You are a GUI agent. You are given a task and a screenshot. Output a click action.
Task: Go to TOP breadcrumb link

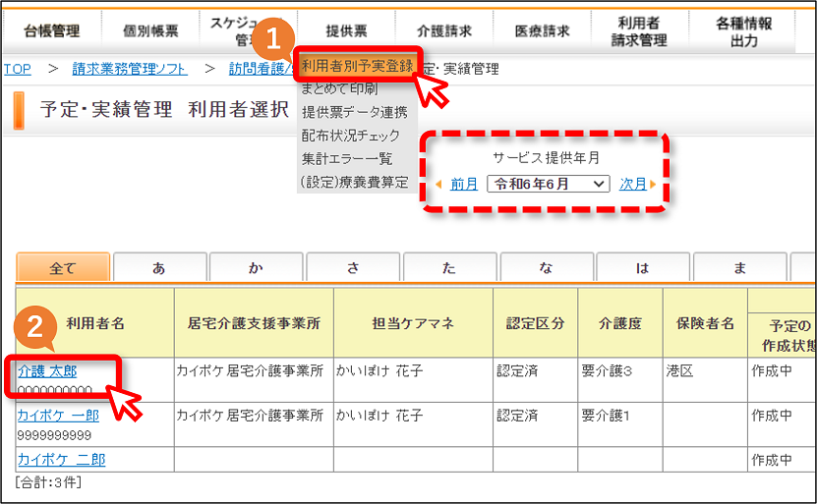point(17,69)
